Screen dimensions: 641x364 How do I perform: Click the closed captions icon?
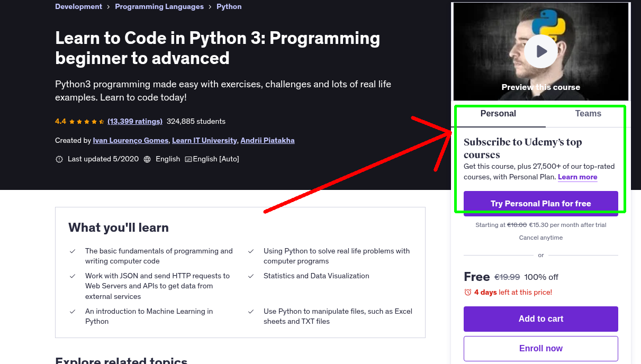point(188,159)
